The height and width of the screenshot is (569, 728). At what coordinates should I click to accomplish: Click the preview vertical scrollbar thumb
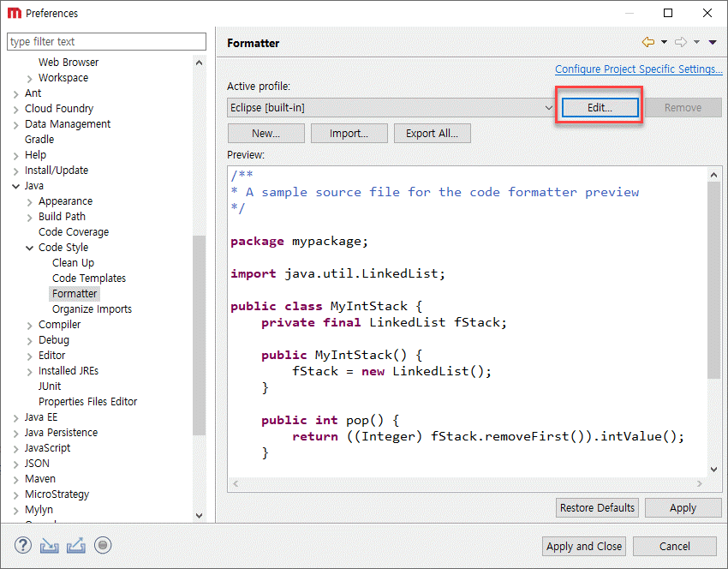click(x=713, y=280)
